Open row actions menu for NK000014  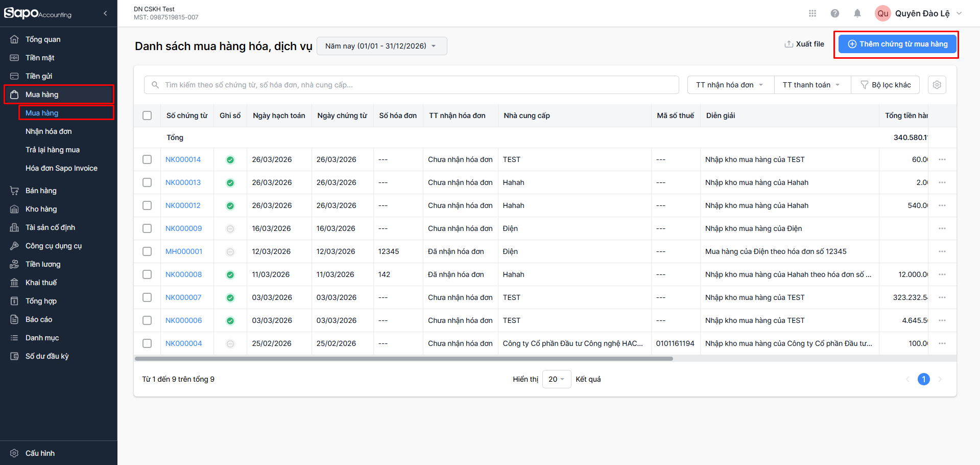942,159
